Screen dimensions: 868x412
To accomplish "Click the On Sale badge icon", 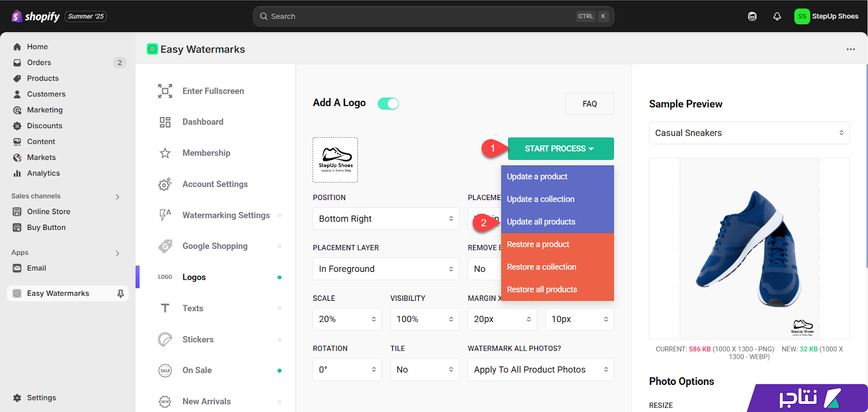I will [x=165, y=370].
